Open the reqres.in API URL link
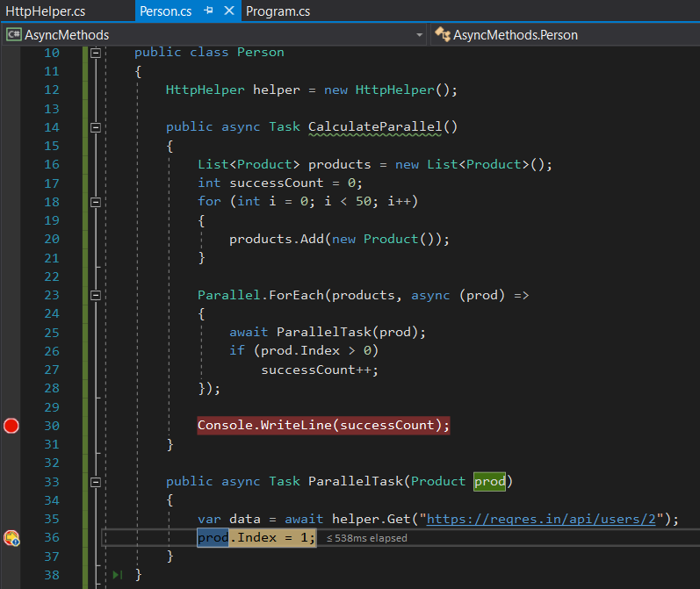The image size is (700, 589). tap(541, 519)
